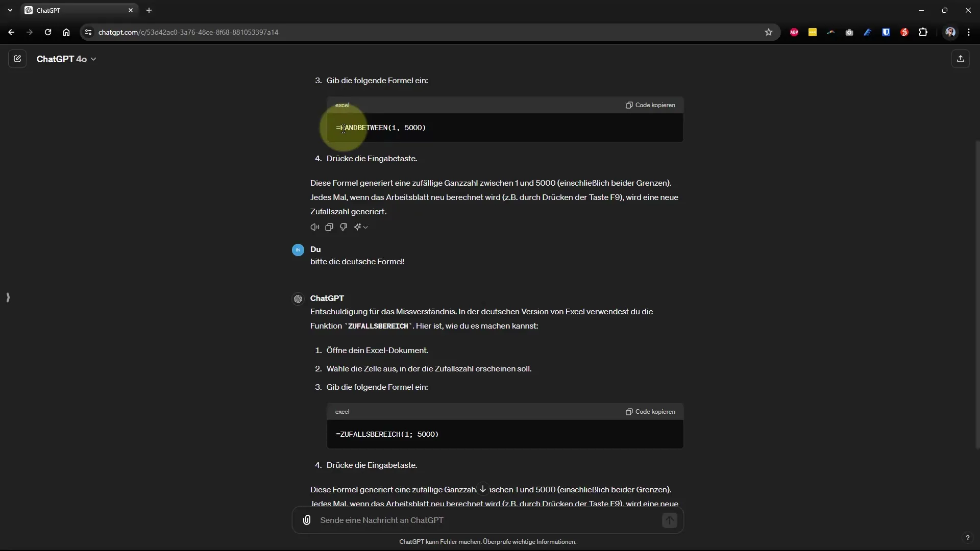
Task: Copy the response with the copy icon
Action: coord(329,227)
